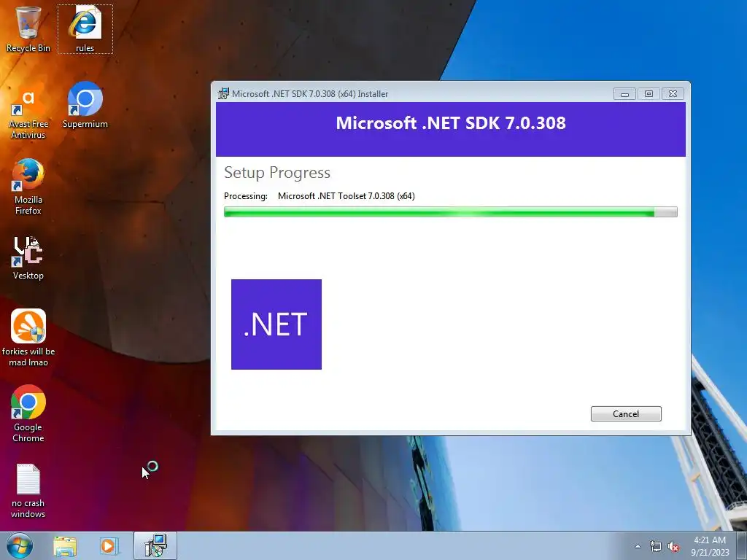Screen dimensions: 747x560
Task: Activate the installer taskbar button
Action: tap(155, 545)
